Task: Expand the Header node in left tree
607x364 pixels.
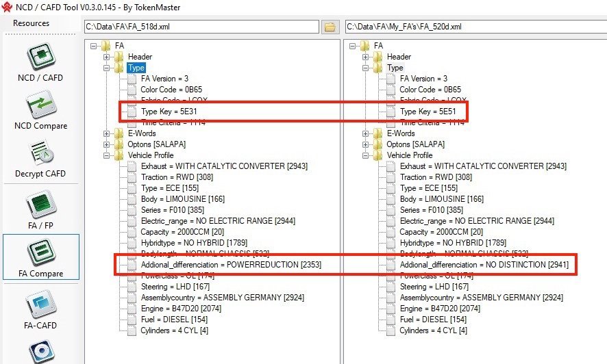Action: pos(107,57)
